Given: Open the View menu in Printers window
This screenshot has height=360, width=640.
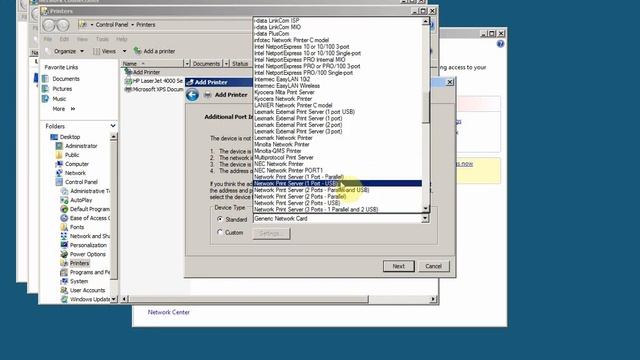Looking at the screenshot, I should [x=82, y=39].
